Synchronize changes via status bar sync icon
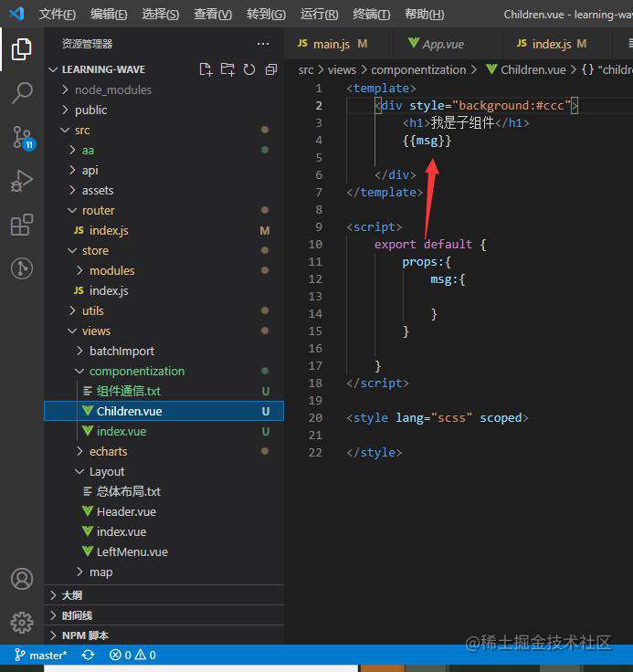 89,656
